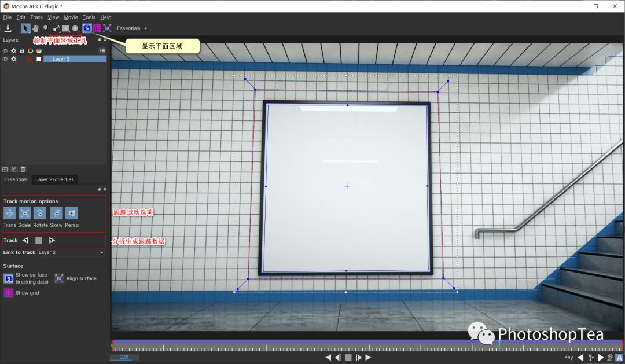Click the Add keyframe key icon
Screen dimensions: 625x364
click(x=591, y=358)
